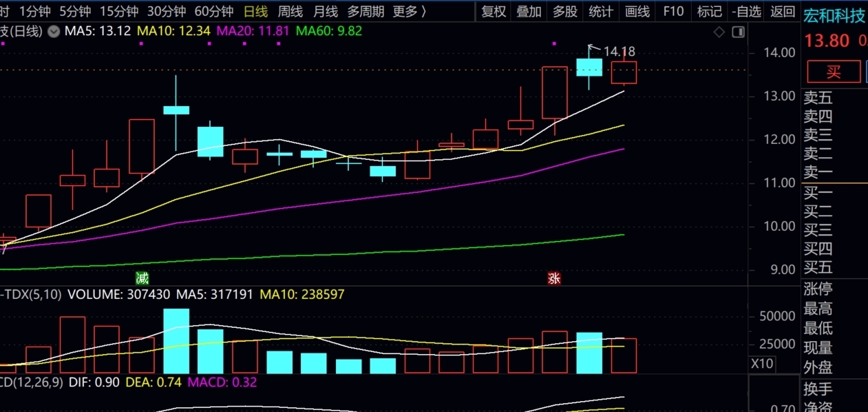Click the latest red candlestick near 14.18

coord(624,72)
